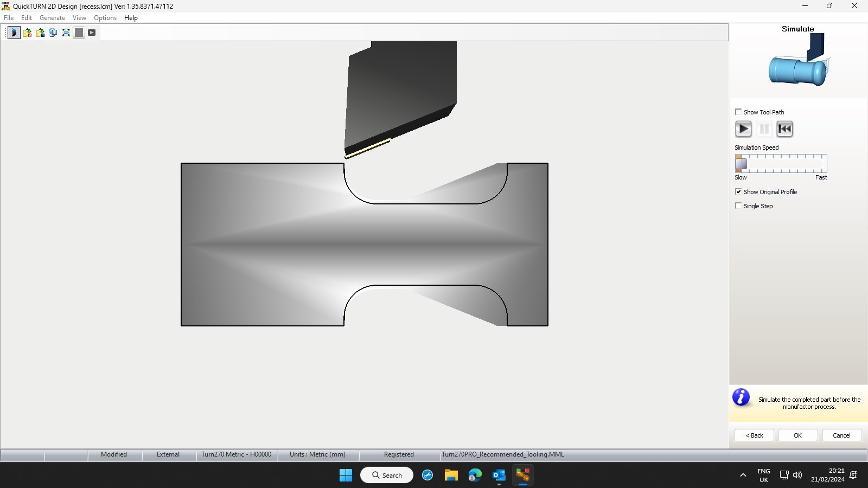Click the zoom-to-fit toolbar icon

66,33
